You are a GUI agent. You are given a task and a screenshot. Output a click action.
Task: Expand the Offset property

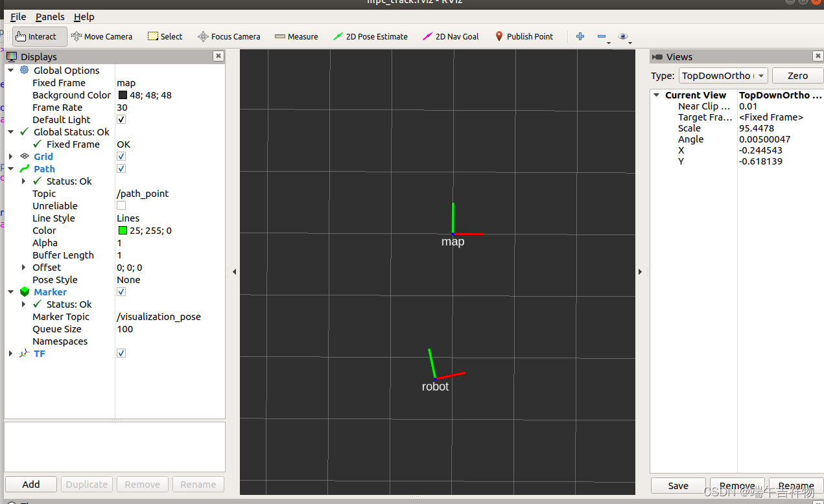[24, 267]
